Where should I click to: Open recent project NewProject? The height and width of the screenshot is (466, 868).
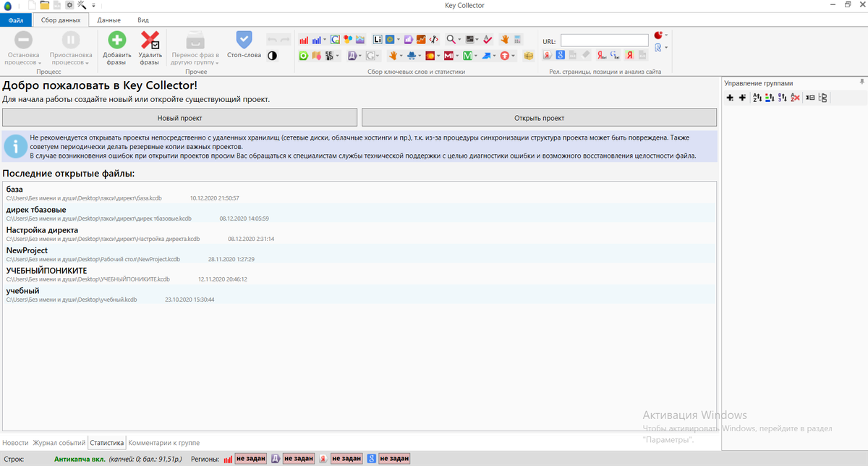pos(359,254)
